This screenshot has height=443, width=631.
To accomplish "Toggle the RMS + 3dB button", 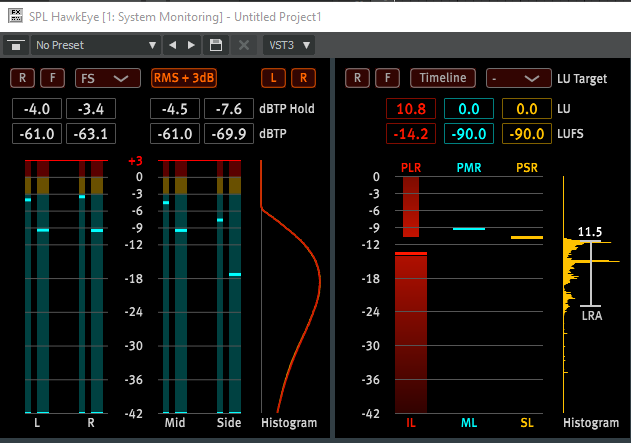I will click(x=184, y=78).
